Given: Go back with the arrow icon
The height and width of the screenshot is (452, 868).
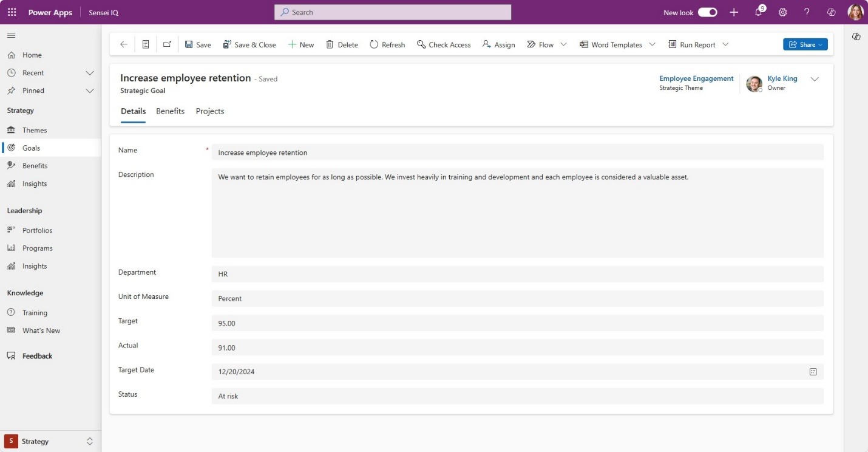Looking at the screenshot, I should click(x=124, y=44).
